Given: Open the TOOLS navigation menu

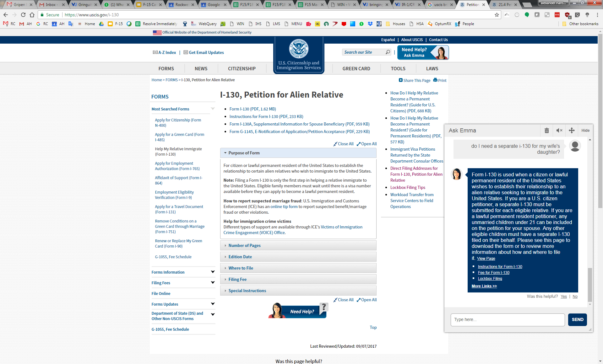Looking at the screenshot, I should (x=398, y=68).
